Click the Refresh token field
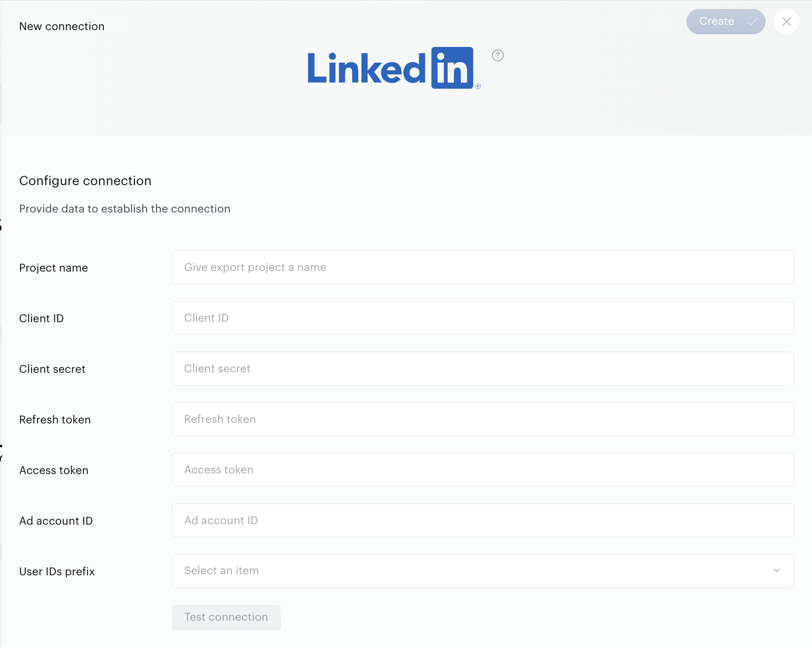This screenshot has width=812, height=647. (x=483, y=419)
